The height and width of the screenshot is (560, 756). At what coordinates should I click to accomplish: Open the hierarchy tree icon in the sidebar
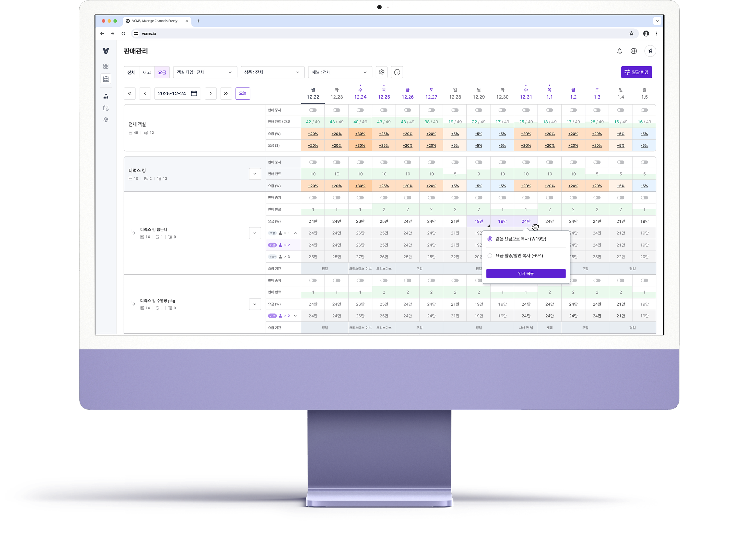coord(106,96)
